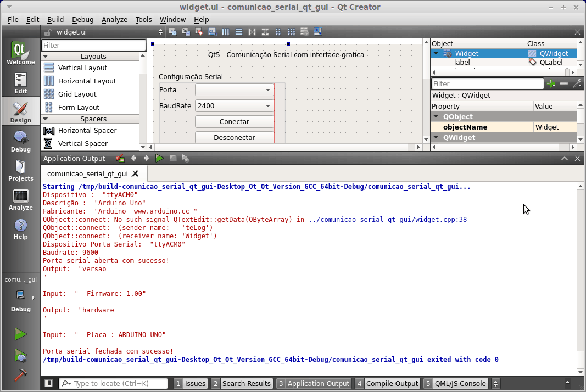The image size is (586, 392).
Task: Click Adjust Size toolbar icon
Action: pos(317,32)
